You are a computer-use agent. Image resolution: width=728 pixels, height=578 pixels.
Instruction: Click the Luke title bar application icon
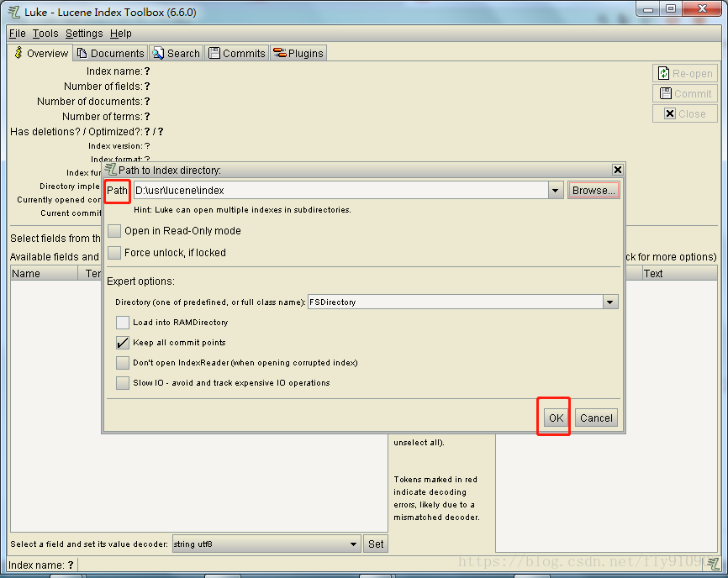tap(14, 12)
